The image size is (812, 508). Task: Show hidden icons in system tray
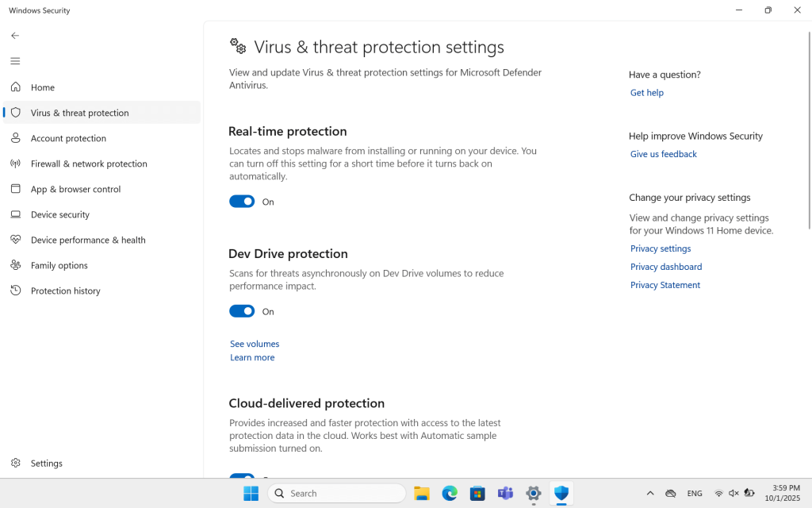(650, 493)
